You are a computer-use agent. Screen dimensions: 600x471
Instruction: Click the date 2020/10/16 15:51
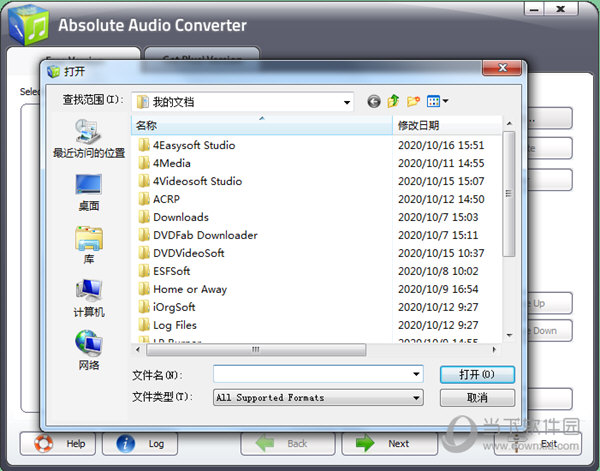point(441,145)
